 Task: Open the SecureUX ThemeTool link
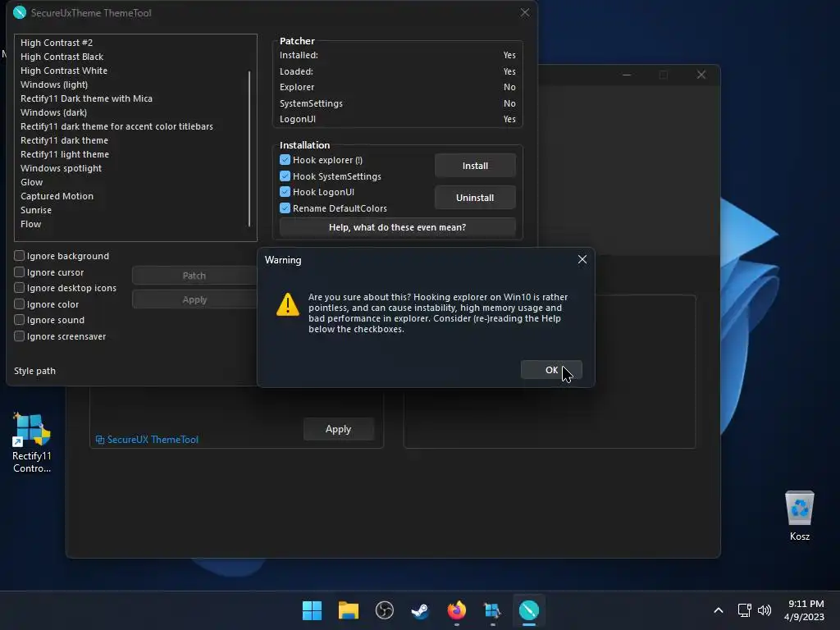(x=147, y=440)
